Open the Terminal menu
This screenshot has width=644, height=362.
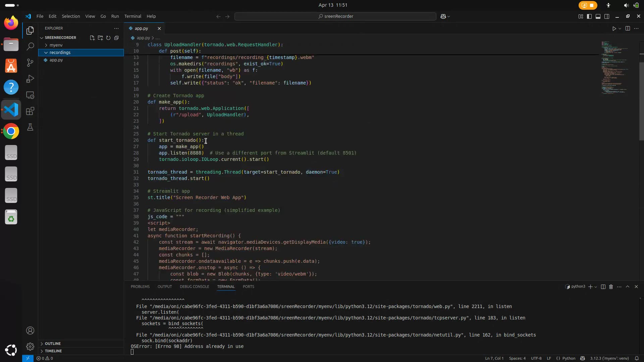pos(133,16)
